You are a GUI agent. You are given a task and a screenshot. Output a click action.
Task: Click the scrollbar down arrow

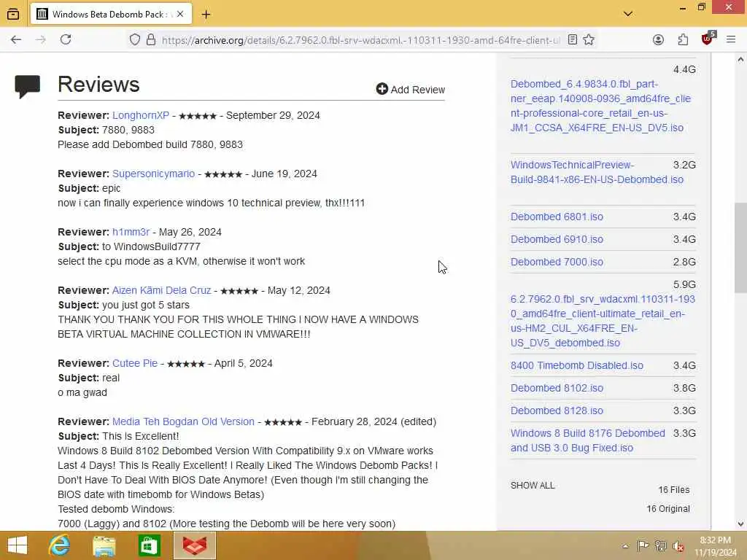point(740,524)
